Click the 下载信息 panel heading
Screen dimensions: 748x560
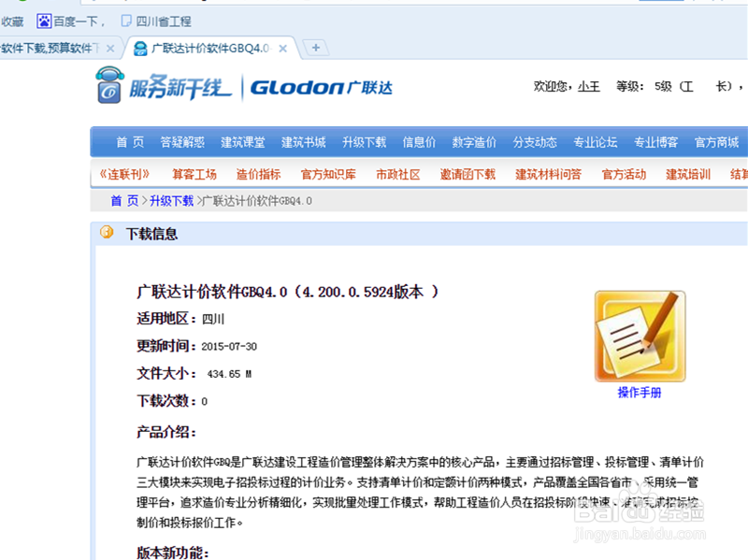(151, 234)
